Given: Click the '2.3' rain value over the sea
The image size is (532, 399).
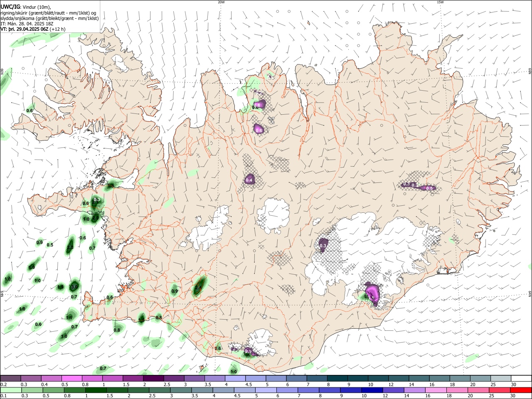Looking at the screenshot, I should pos(70,247).
